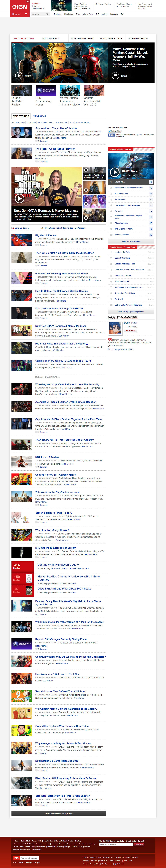Open The Flash: "Going Rogue" Review headline

55,149
